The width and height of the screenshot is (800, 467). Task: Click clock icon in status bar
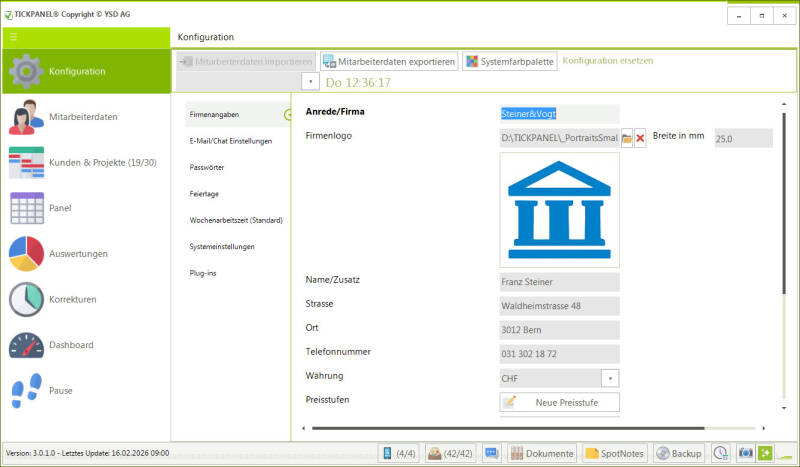[x=720, y=453]
